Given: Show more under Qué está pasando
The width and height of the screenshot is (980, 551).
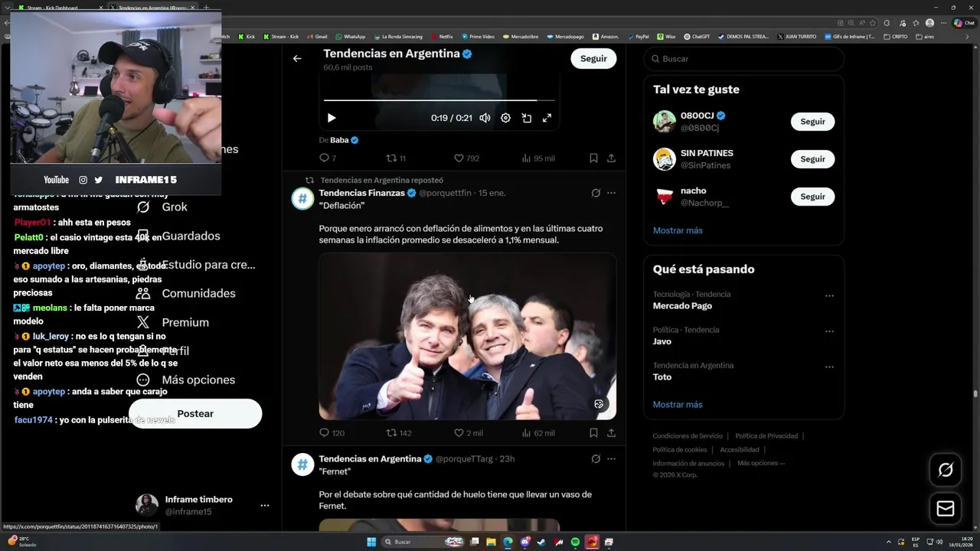Looking at the screenshot, I should click(678, 405).
